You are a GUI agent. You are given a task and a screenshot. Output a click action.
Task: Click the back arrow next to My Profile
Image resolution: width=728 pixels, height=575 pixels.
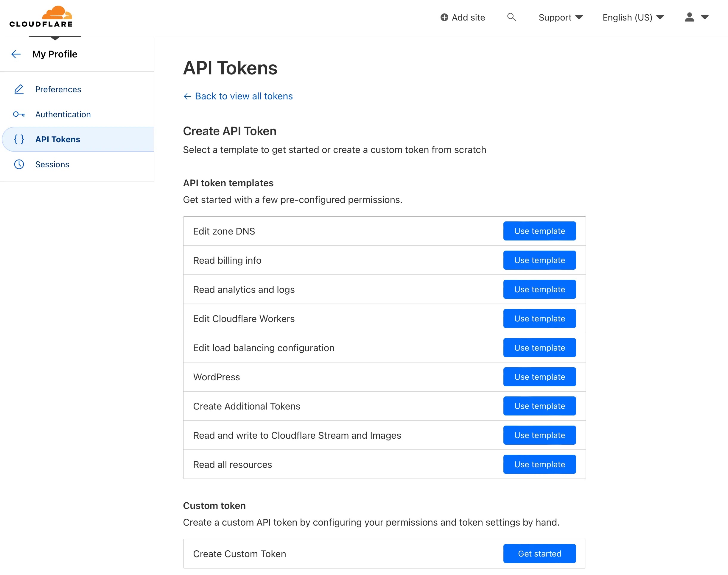pos(16,54)
